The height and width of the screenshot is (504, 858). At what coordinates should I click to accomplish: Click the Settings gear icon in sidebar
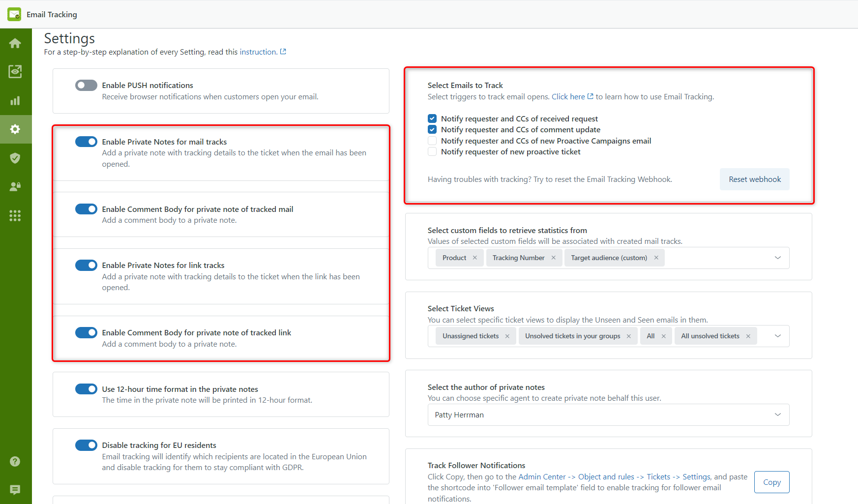pyautogui.click(x=15, y=129)
